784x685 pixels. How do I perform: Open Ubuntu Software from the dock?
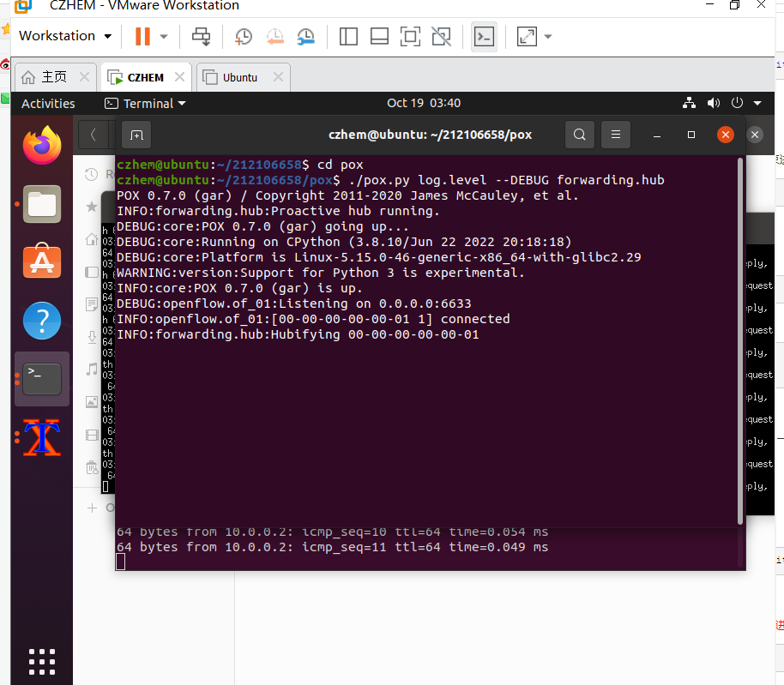pos(42,261)
